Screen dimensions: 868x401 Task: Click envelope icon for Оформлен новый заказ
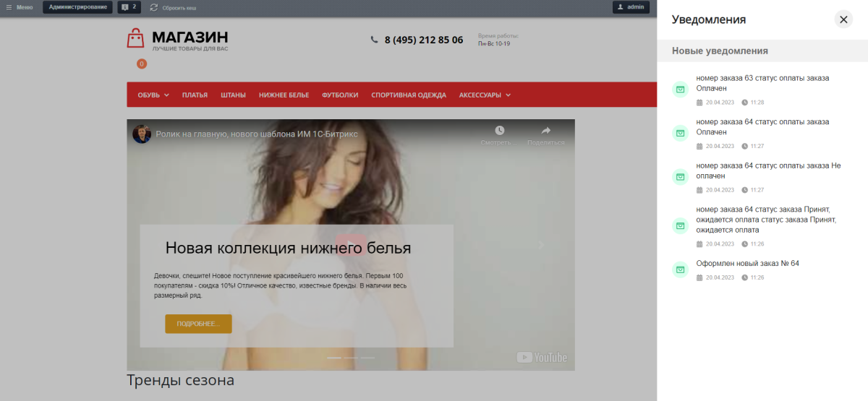pyautogui.click(x=680, y=270)
